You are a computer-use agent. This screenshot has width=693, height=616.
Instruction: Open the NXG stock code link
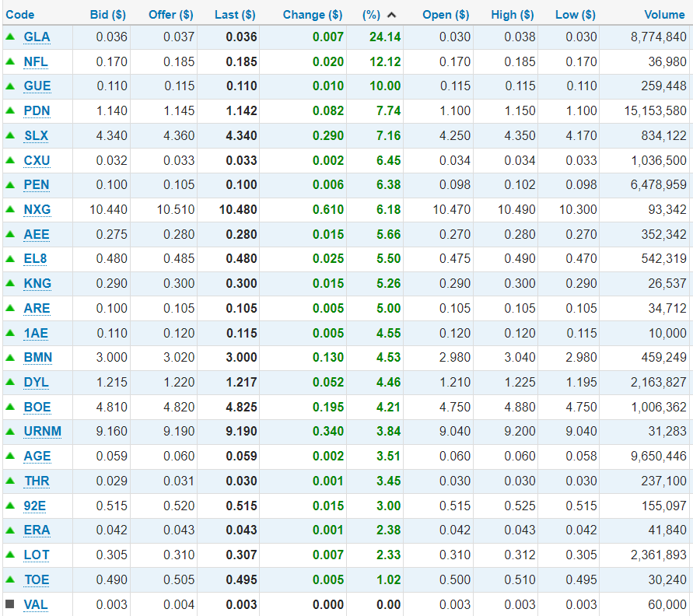[37, 209]
